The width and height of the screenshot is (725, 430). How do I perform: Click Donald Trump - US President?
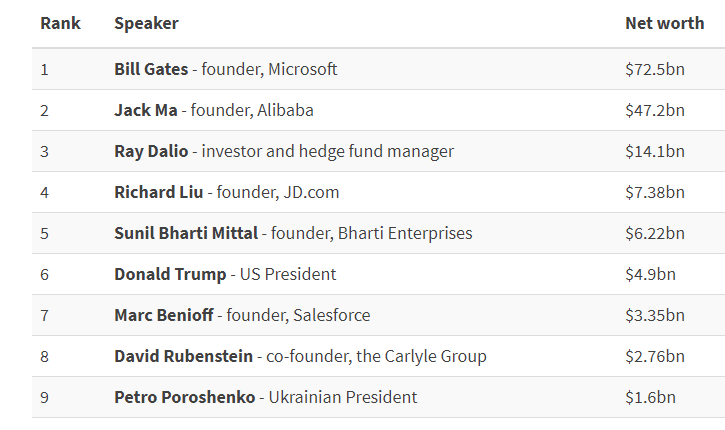pos(225,274)
